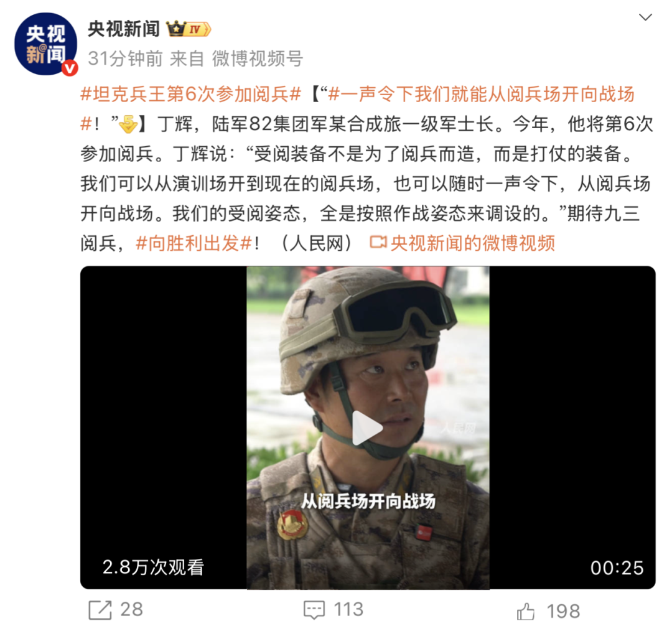Screen dimensions: 672x631
Task: Tap the crown membership level IV badge
Action: [x=189, y=29]
